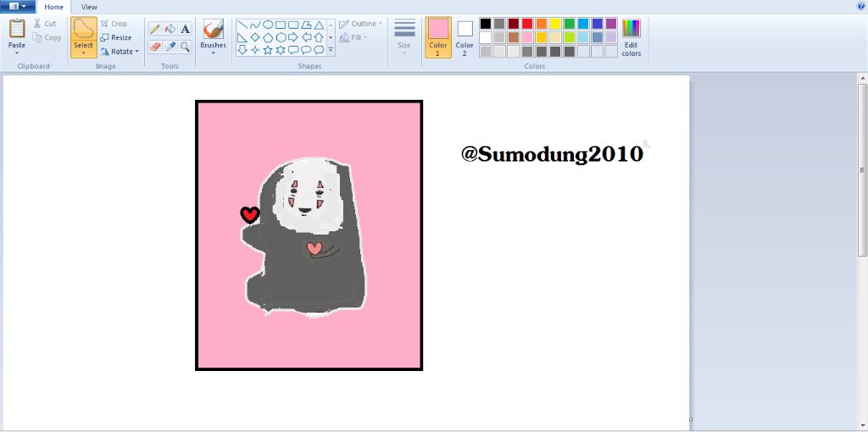Select the Color picker eyedropper tool

(x=170, y=47)
